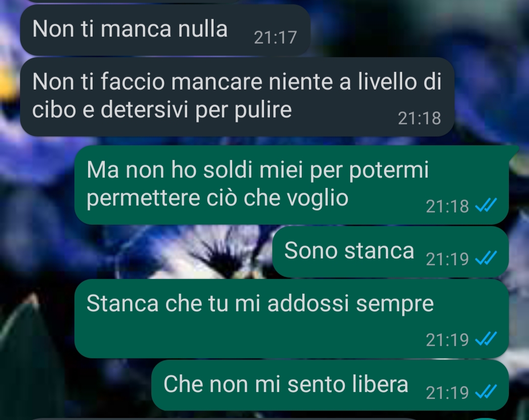Select the "Non ti faccio mancare niente" message
The width and height of the screenshot is (529, 420).
click(237, 97)
